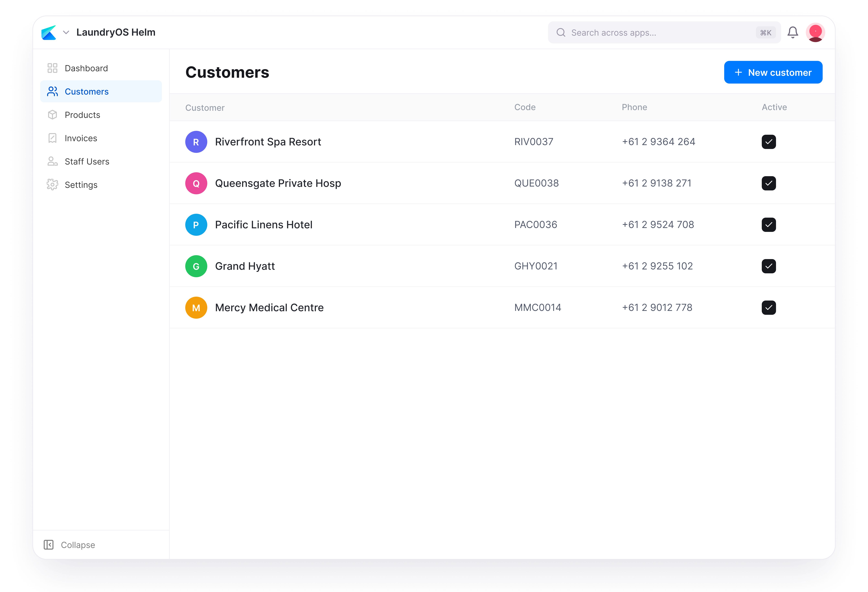Open Riverfront Spa Resort customer
868x592 pixels.
[268, 142]
